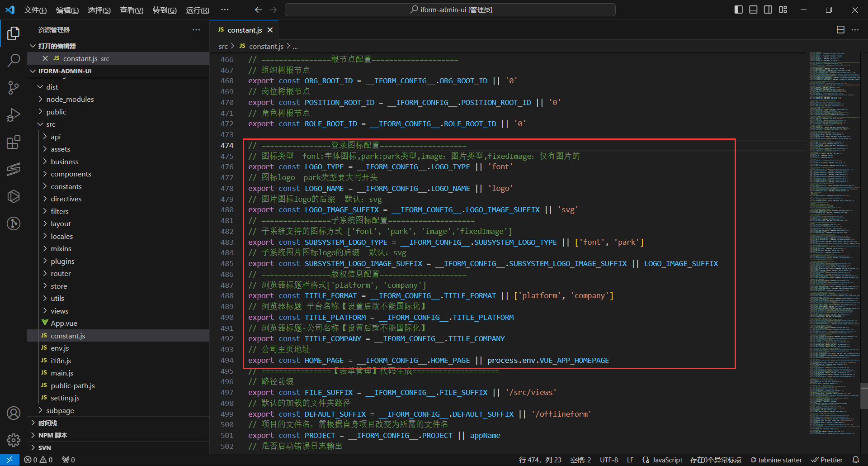868x466 pixels.
Task: Click the split editor icon
Action: pyautogui.click(x=840, y=30)
